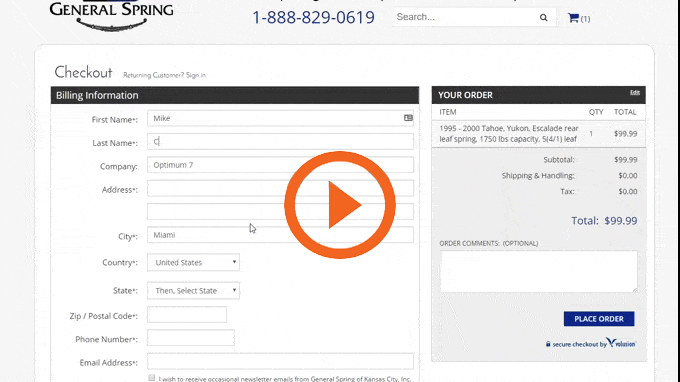Click the Tahoe, Yukon, Escalade leaf spring item

[x=509, y=134]
